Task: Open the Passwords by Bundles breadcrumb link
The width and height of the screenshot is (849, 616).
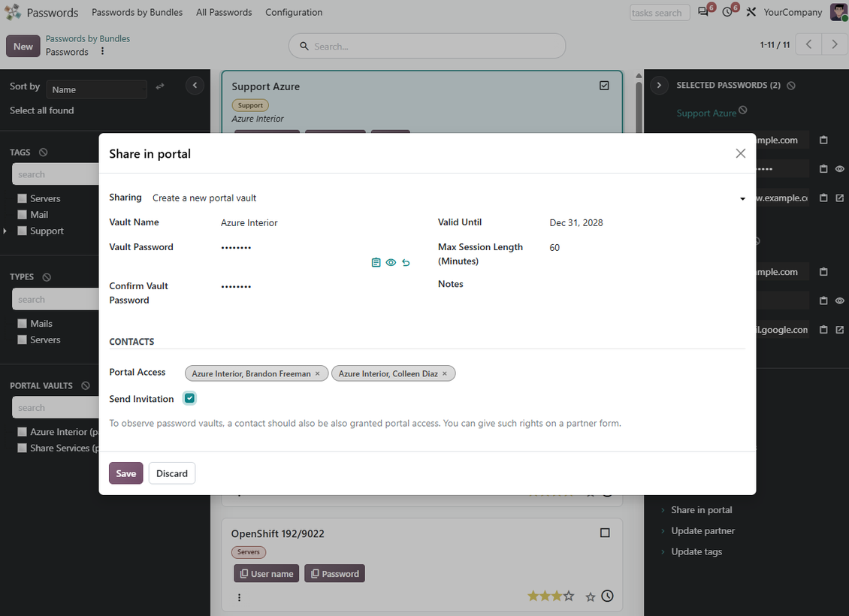Action: coord(88,38)
